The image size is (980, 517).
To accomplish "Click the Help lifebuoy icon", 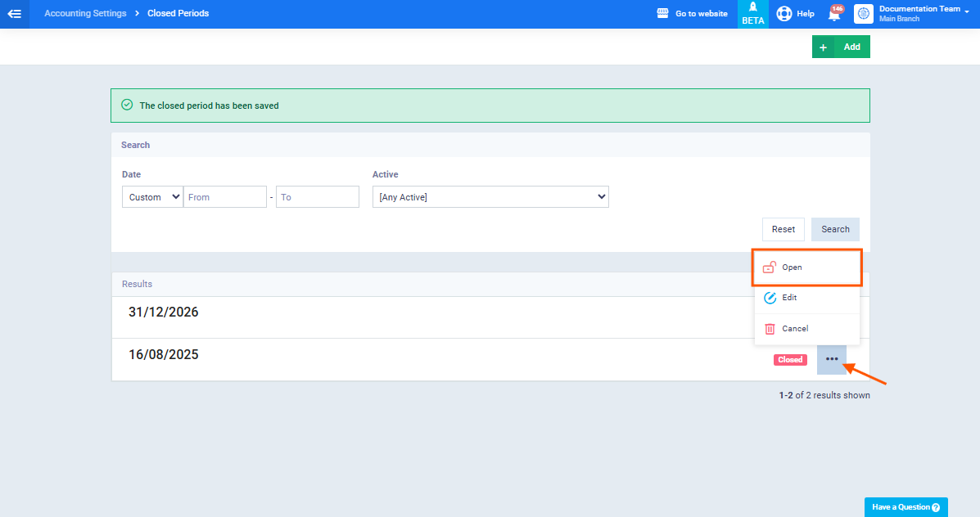I will 784,13.
